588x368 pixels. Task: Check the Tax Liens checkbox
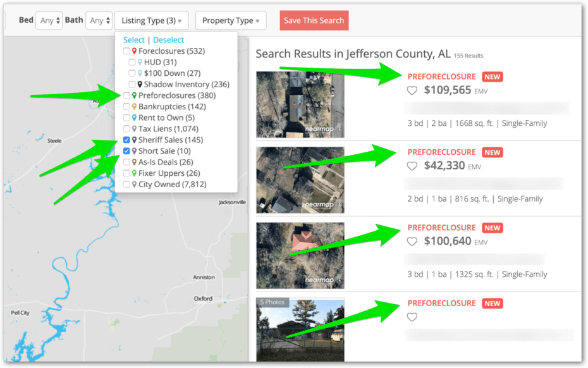point(127,129)
